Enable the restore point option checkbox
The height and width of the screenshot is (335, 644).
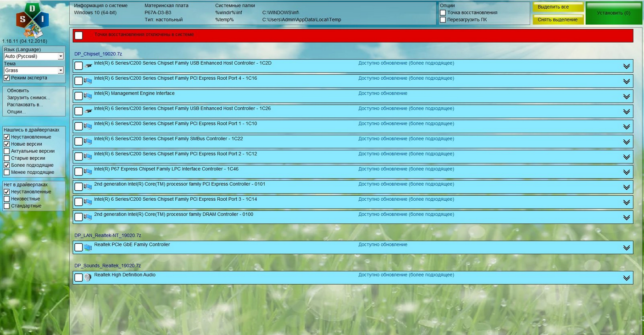(443, 13)
